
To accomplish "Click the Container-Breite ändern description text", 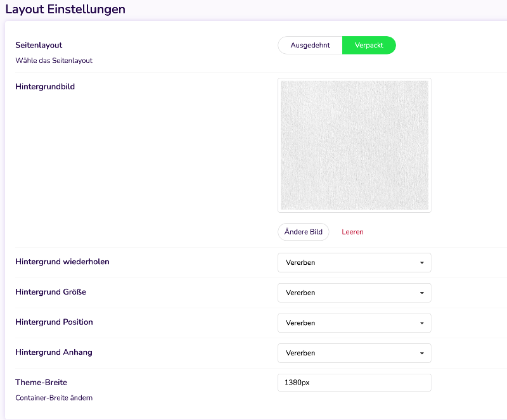I will pyautogui.click(x=54, y=398).
